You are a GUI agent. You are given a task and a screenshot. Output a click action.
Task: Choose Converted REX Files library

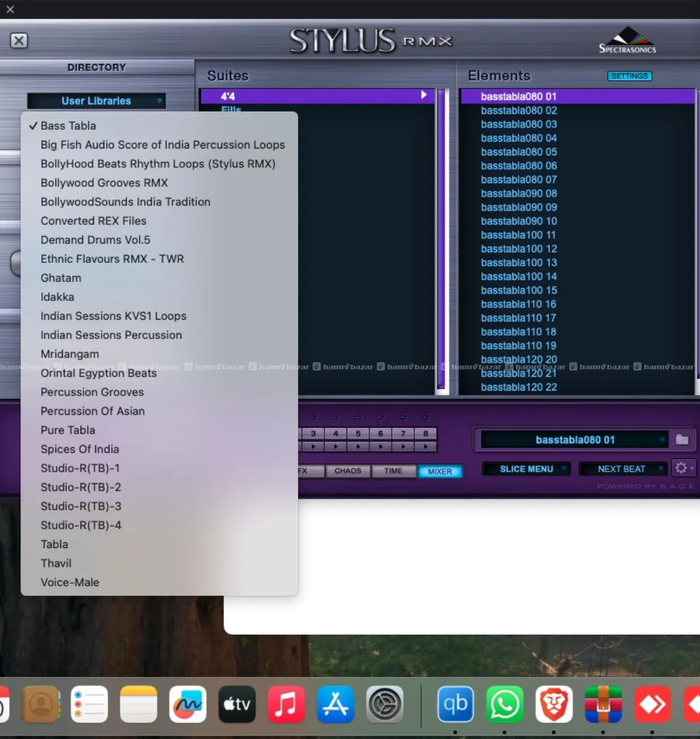click(x=159, y=220)
